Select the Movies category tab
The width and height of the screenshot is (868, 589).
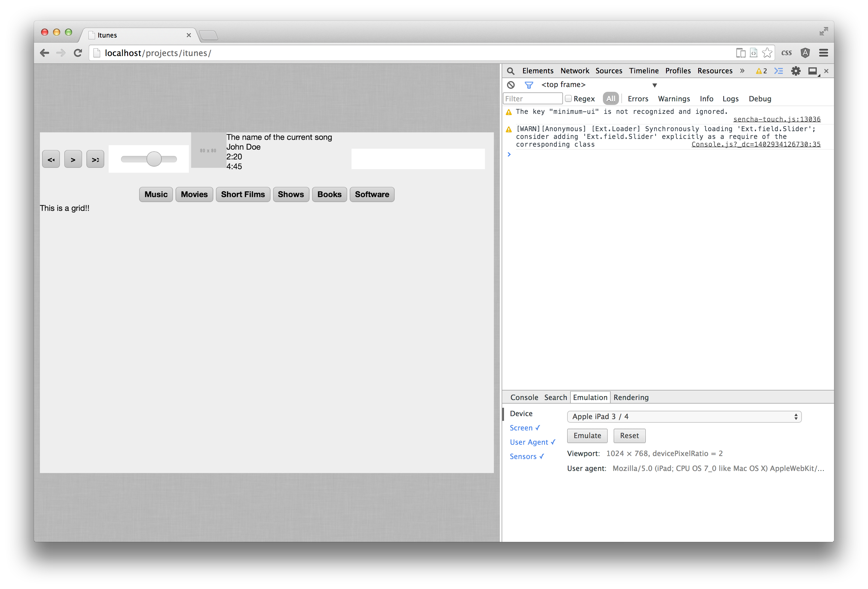[194, 195]
